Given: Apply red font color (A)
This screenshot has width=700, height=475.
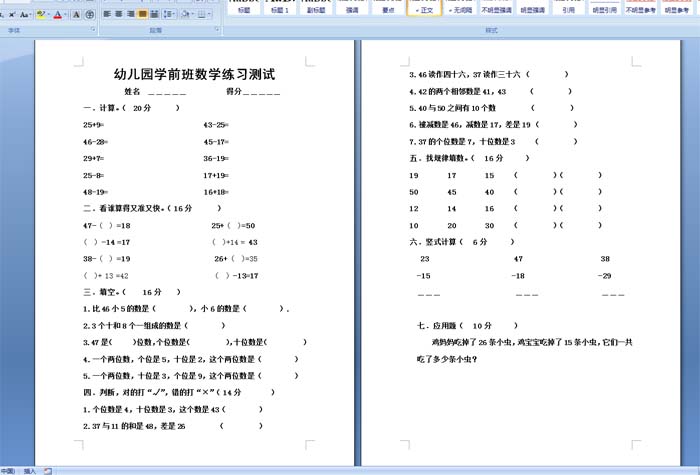Looking at the screenshot, I should pyautogui.click(x=58, y=15).
